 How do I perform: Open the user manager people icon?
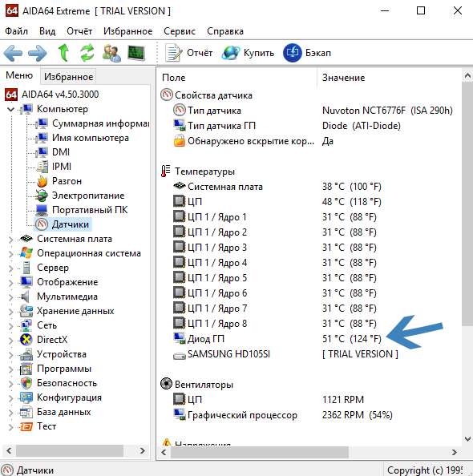pyautogui.click(x=111, y=53)
